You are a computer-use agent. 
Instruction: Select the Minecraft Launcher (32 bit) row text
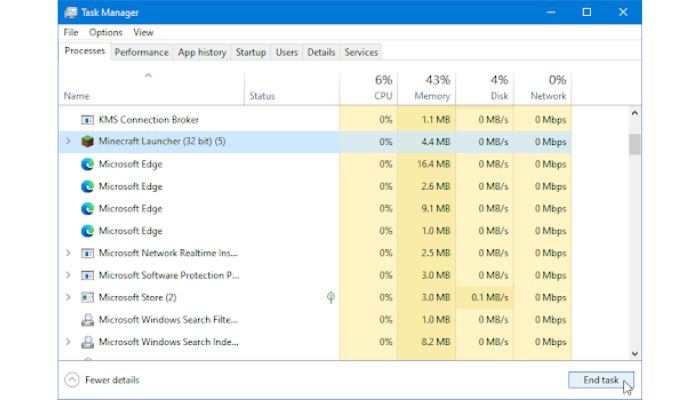coord(162,141)
